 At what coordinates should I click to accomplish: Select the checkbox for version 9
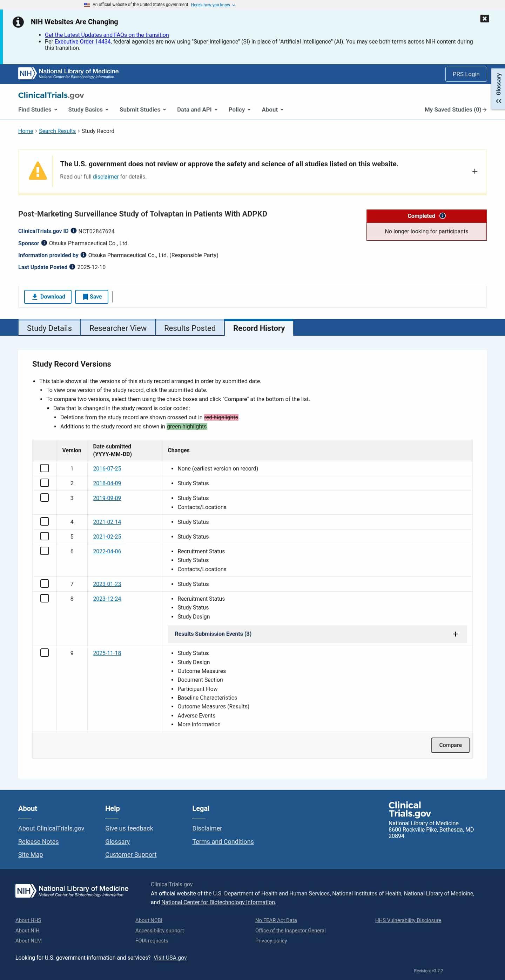[45, 652]
